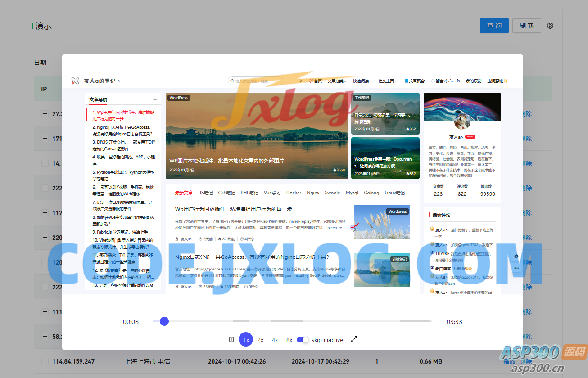Open the 文章分类 dropdown menu
Screen dimensions: 588x378
[x=336, y=81]
